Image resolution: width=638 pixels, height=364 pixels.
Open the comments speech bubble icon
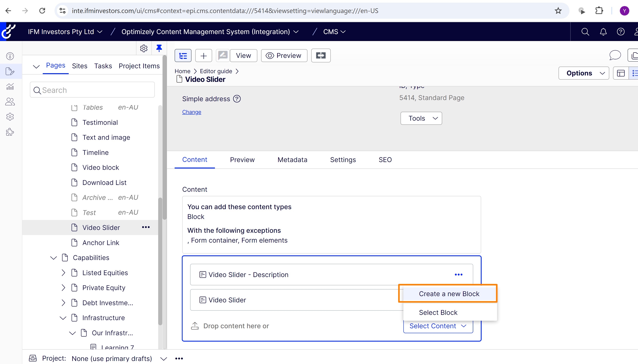click(x=615, y=55)
